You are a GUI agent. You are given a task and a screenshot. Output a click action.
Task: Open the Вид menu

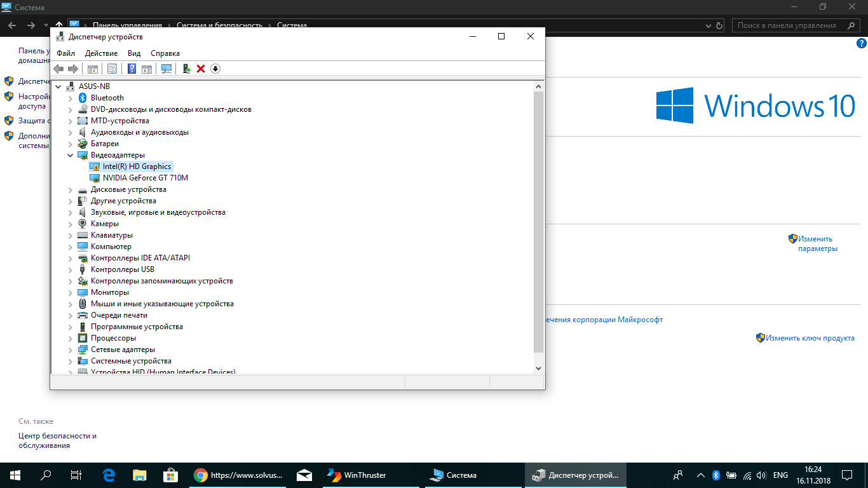point(134,53)
